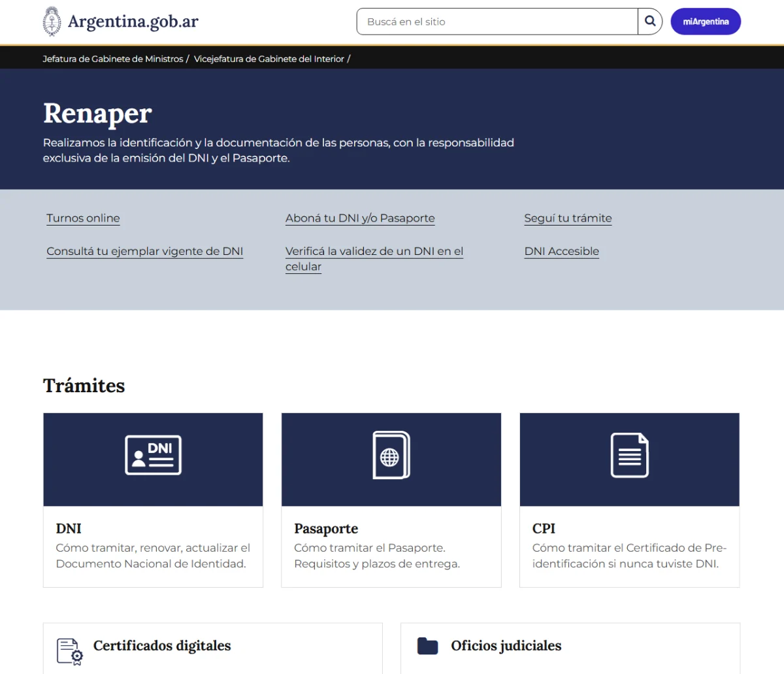Click 'Requisitos y plazos de entrega' description
Viewport: 784px width, 674px height.
click(x=377, y=564)
